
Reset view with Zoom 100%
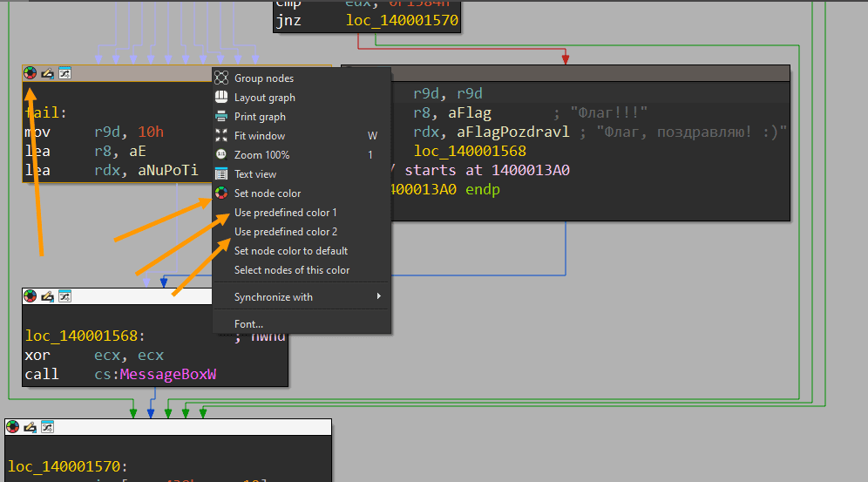(x=261, y=155)
